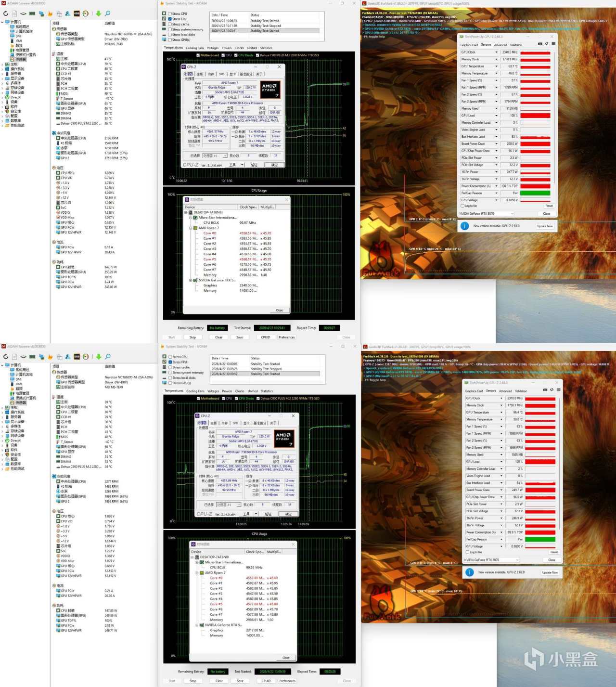This screenshot has height=687, width=616.
Task: Collapse 计算机 node in lower AIDA64 tree
Action: [2, 365]
